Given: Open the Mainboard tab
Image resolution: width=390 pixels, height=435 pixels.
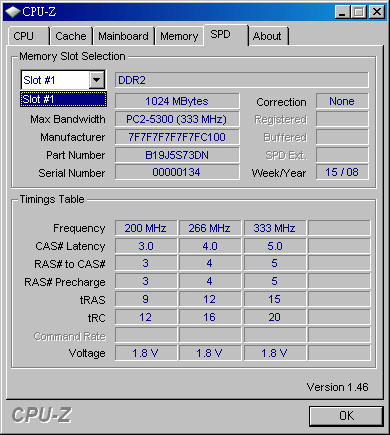Looking at the screenshot, I should [x=124, y=36].
